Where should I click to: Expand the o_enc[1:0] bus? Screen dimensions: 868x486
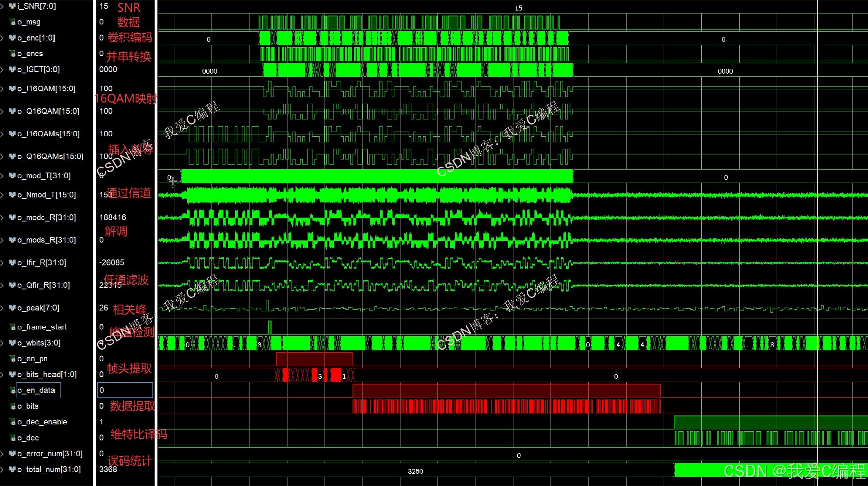point(3,38)
